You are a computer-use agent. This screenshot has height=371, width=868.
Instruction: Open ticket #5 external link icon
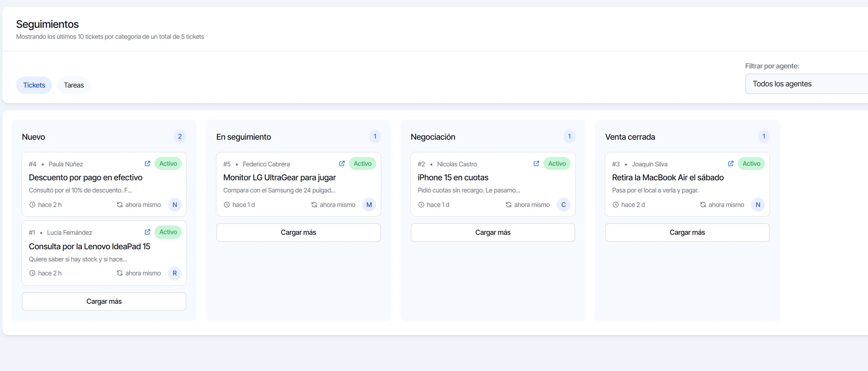tap(342, 164)
